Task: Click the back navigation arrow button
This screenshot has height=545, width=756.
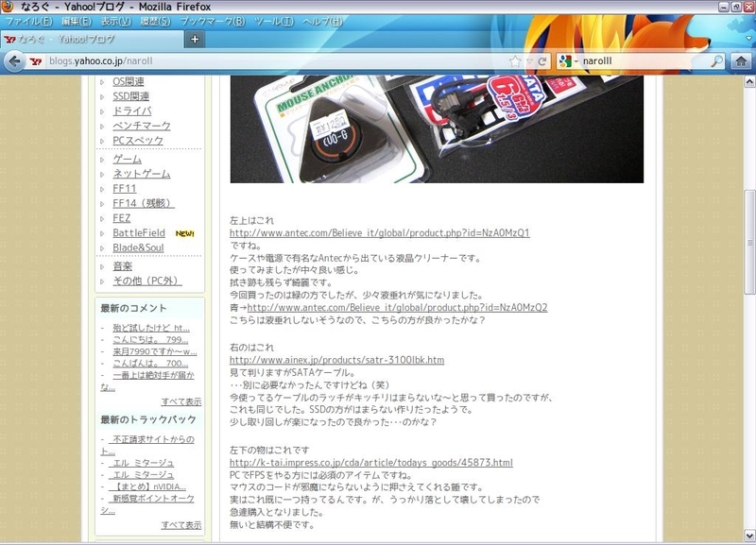Action: pos(14,61)
